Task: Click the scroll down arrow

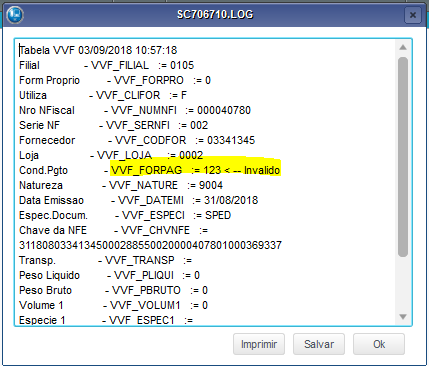Action: click(403, 317)
